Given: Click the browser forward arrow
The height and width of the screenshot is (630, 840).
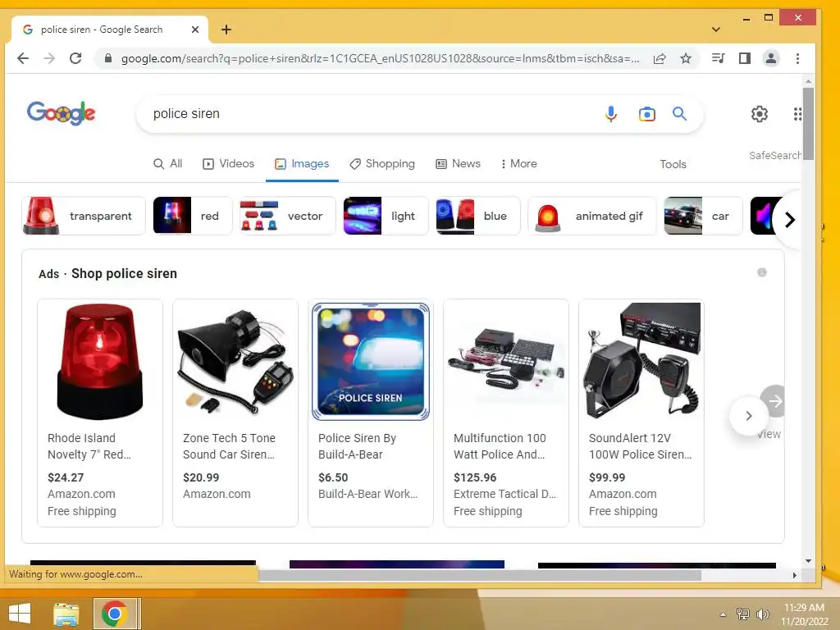Looking at the screenshot, I should (48, 58).
